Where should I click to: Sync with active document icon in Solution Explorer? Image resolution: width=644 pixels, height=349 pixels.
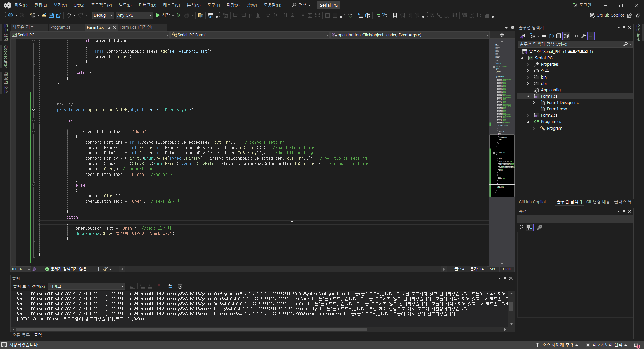544,36
